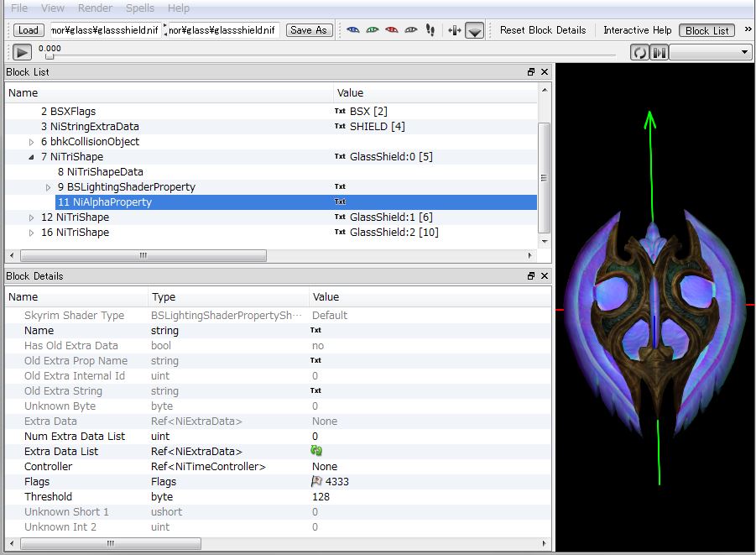Click the Block List Name column header
The height and width of the screenshot is (555, 756).
coord(169,93)
